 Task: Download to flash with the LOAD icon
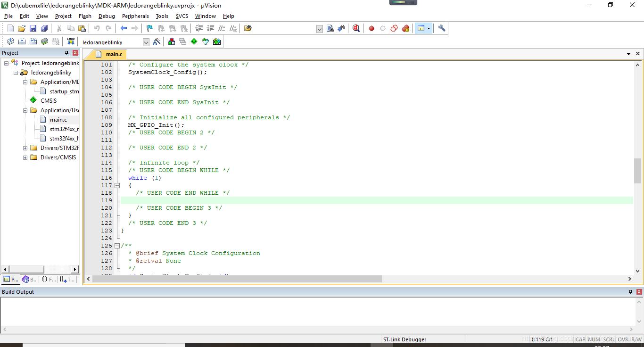(x=71, y=41)
